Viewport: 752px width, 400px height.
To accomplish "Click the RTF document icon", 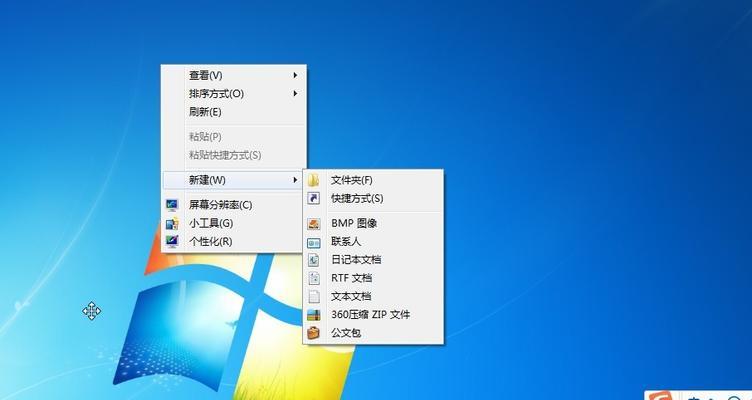I will click(x=314, y=278).
